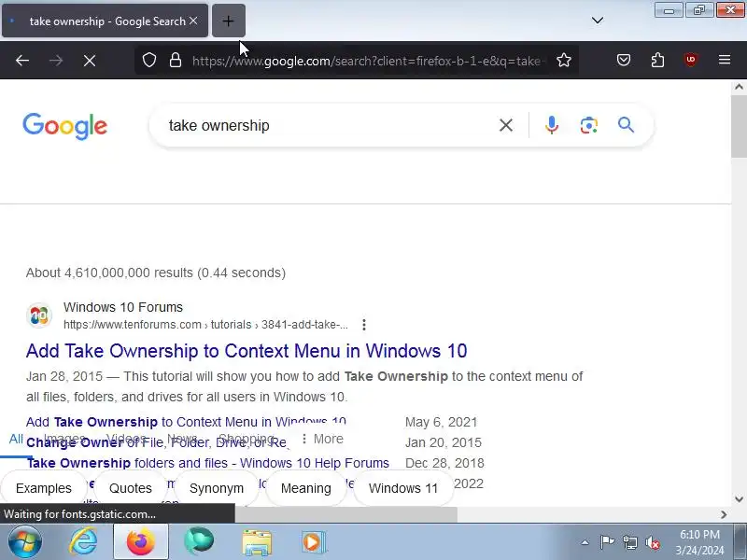Screen dimensions: 747x560
Task: Open the Extensions puzzle icon
Action: point(657,60)
